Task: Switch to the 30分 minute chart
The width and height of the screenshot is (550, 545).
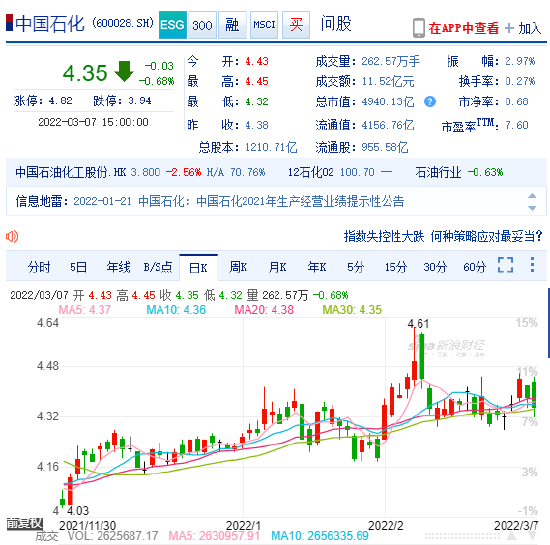Action: point(435,267)
